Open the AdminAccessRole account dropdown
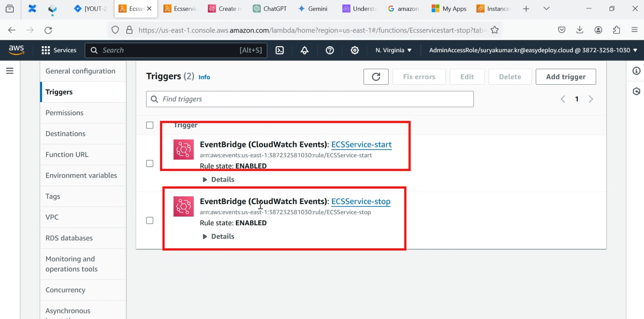This screenshot has height=319, width=644. (533, 50)
